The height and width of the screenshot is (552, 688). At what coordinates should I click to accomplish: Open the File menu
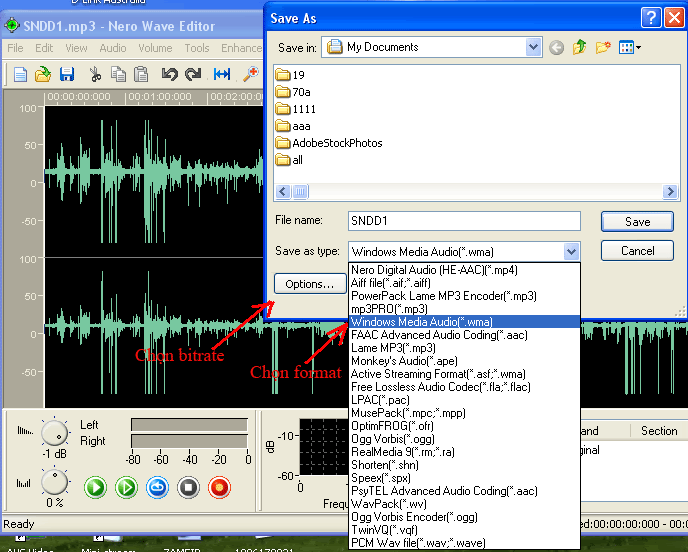(x=15, y=48)
